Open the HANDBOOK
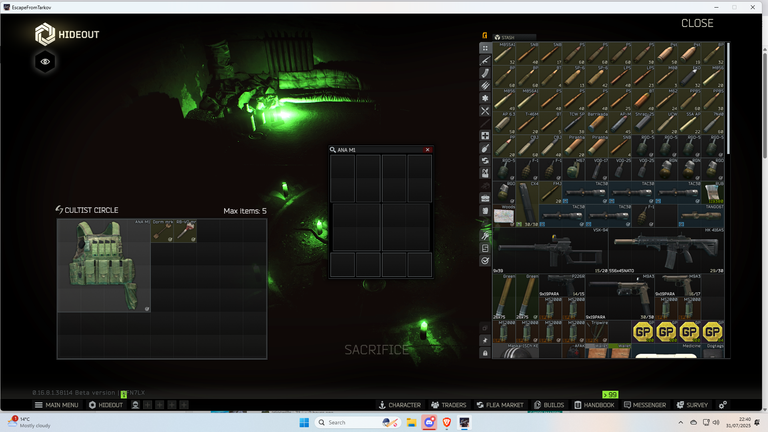 (594, 405)
